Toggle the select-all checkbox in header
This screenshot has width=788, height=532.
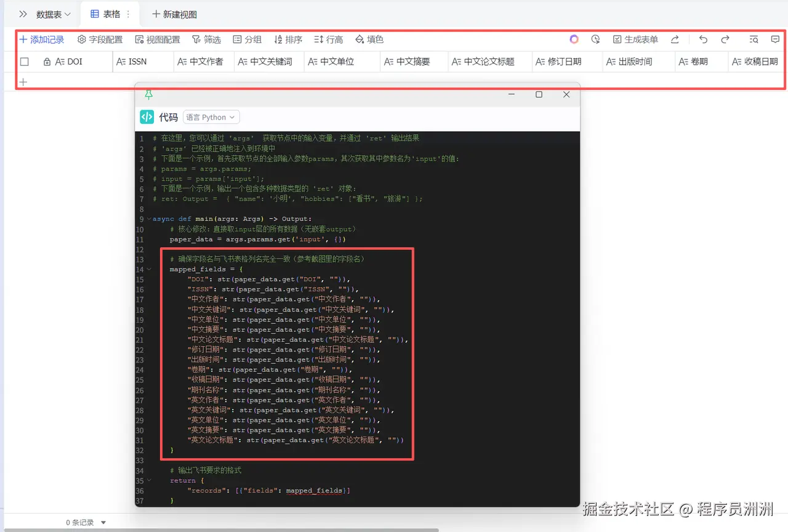coord(25,62)
